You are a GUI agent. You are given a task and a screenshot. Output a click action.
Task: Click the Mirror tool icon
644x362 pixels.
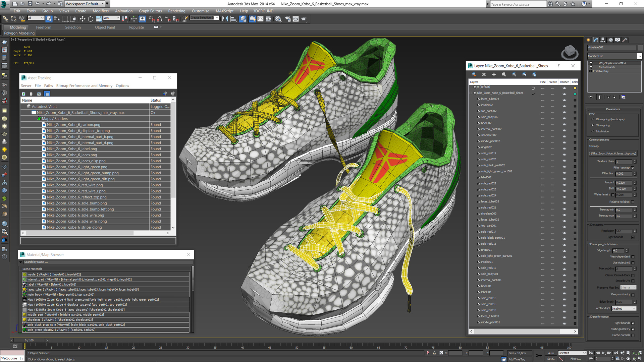pyautogui.click(x=225, y=19)
